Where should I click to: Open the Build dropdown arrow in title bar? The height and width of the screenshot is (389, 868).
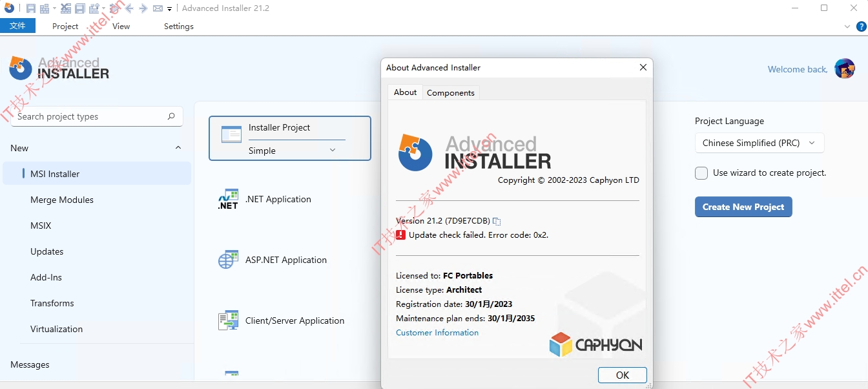(x=54, y=8)
